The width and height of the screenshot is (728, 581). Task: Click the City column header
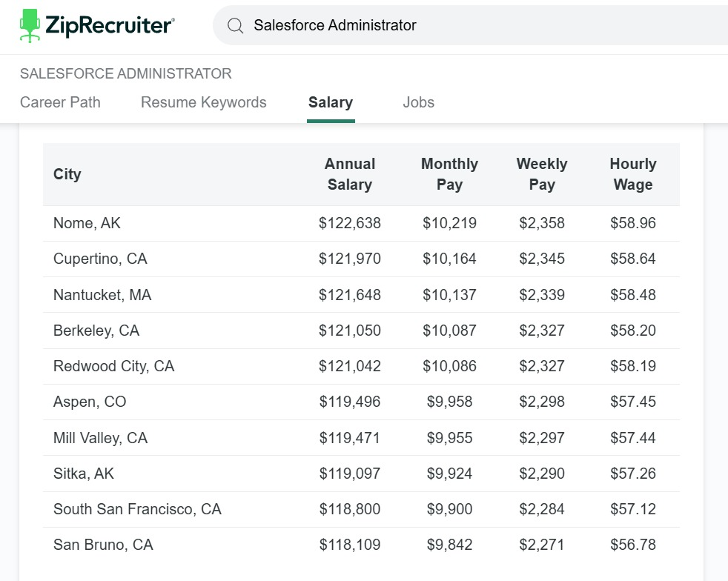67,174
